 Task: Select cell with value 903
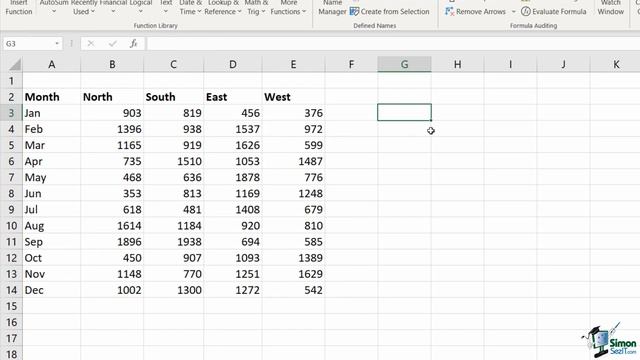pyautogui.click(x=112, y=113)
